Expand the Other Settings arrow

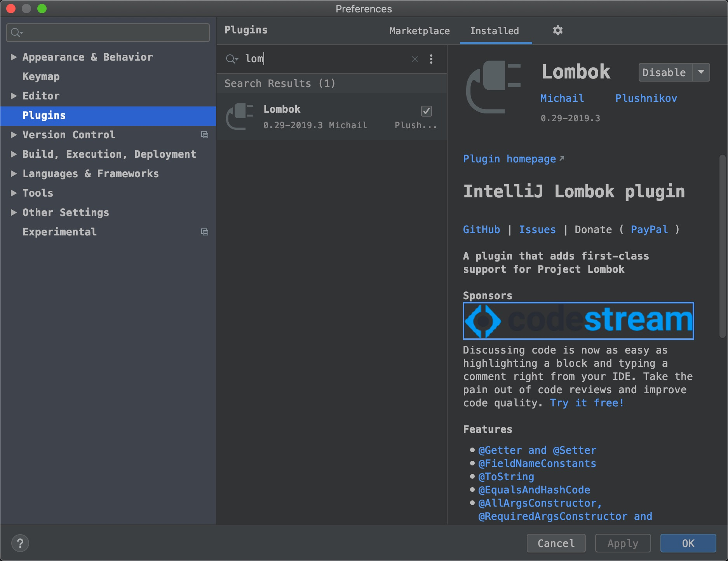14,213
